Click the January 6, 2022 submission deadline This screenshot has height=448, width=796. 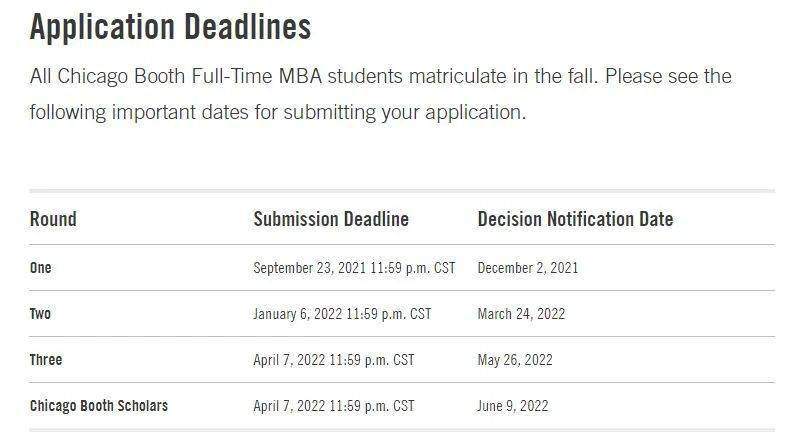(342, 314)
